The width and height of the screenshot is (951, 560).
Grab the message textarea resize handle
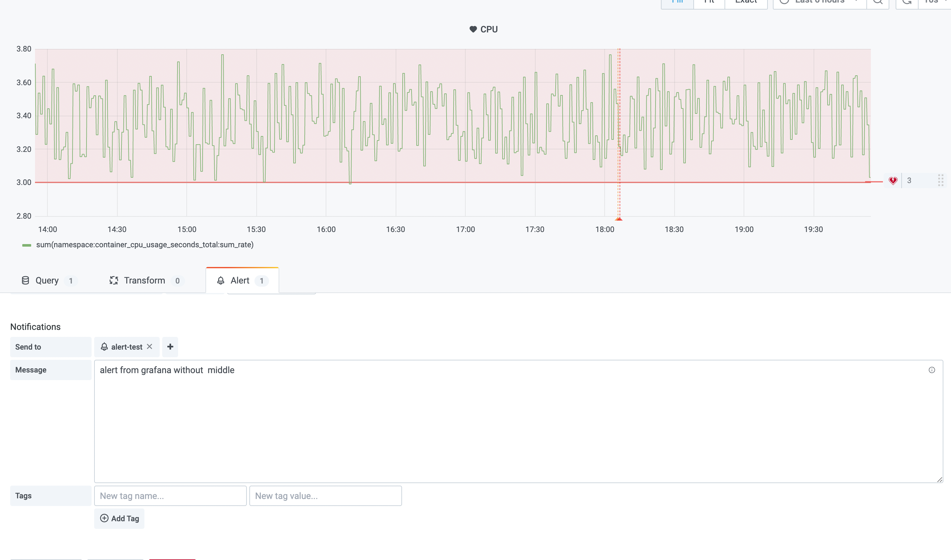[940, 479]
